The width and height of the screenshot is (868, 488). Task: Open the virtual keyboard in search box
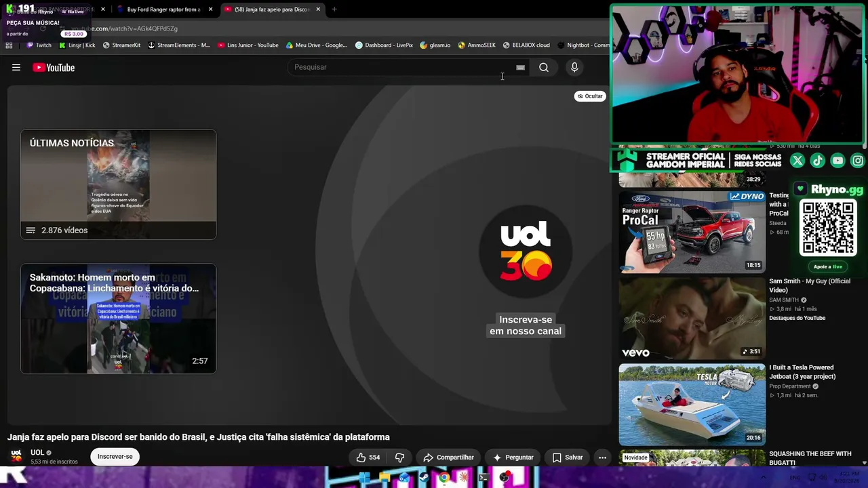pyautogui.click(x=520, y=67)
